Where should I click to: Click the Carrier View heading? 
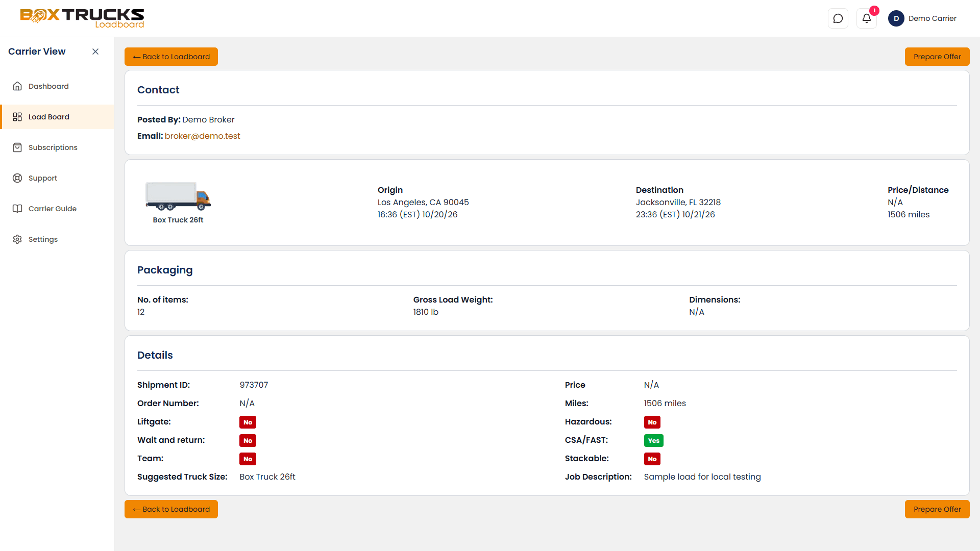(x=37, y=52)
